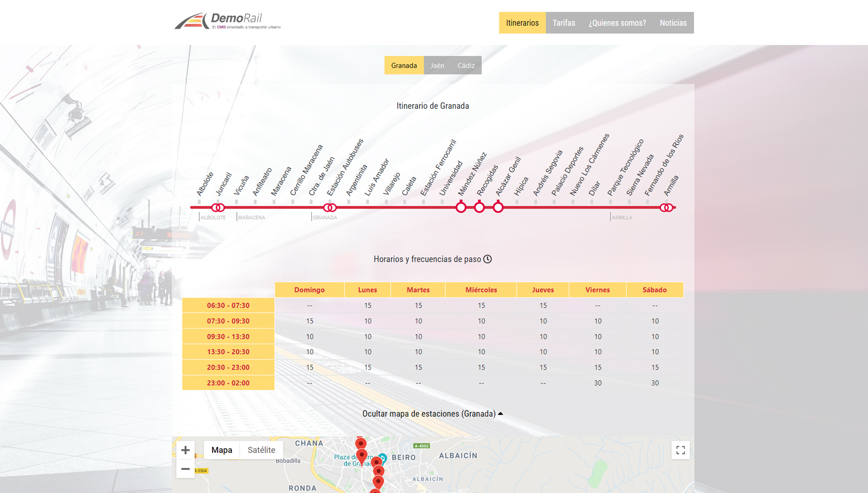868x493 pixels.
Task: Open the ¿Quienes somos? page
Action: [x=617, y=22]
